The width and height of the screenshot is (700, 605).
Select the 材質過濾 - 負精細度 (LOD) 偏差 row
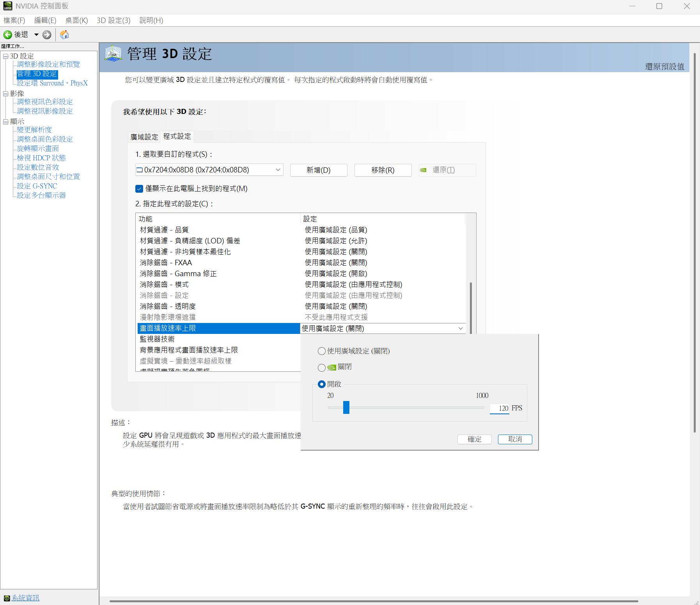click(x=302, y=241)
